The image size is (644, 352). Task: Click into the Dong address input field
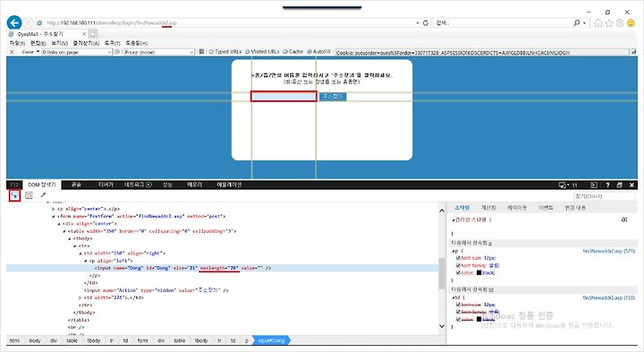point(284,96)
